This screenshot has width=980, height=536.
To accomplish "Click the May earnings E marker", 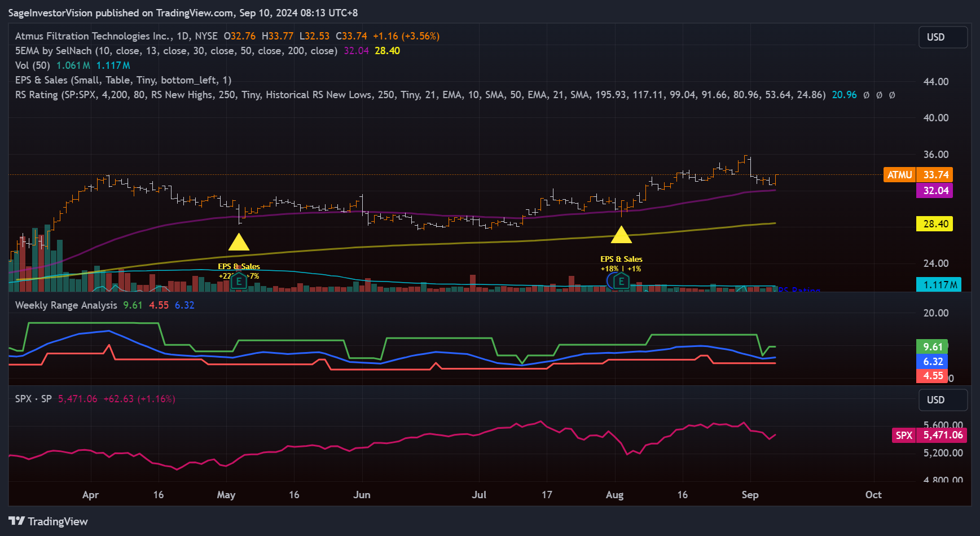I will 239,281.
